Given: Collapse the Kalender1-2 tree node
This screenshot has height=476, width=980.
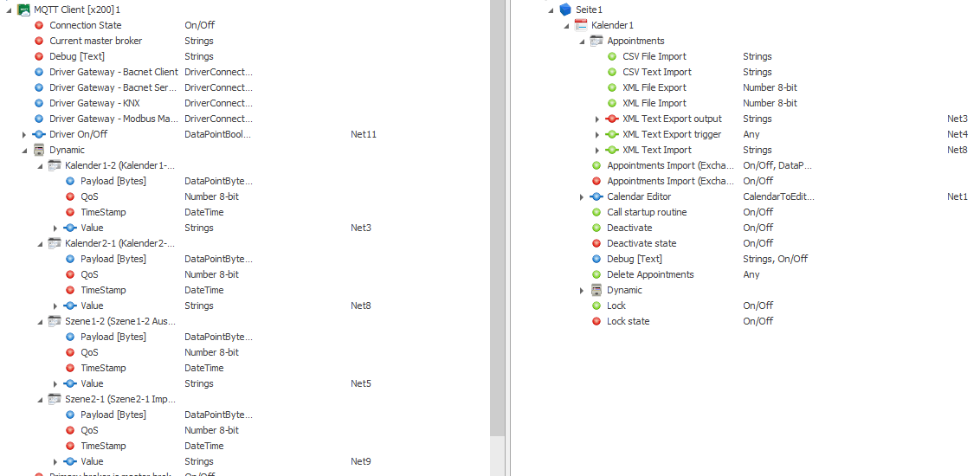Looking at the screenshot, I should (40, 165).
